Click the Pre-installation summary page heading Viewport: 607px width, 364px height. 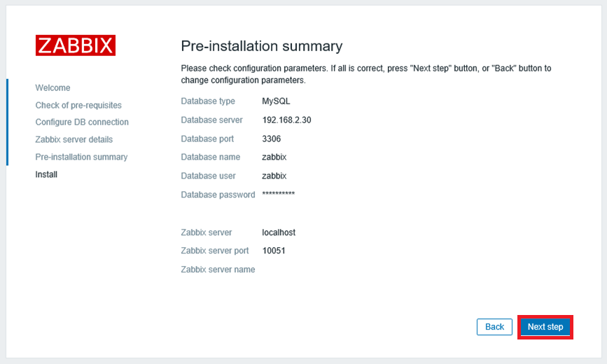pyautogui.click(x=261, y=46)
